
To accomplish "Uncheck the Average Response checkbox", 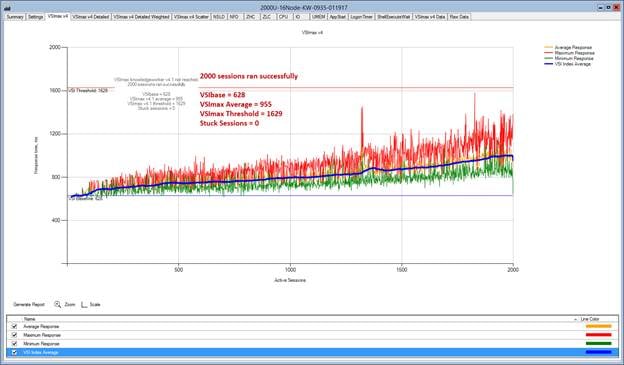I will point(15,326).
